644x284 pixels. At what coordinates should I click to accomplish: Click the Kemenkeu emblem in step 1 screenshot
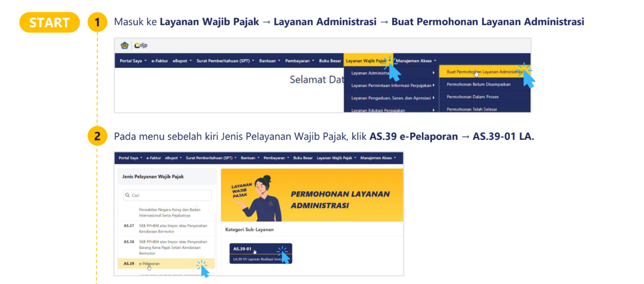124,46
